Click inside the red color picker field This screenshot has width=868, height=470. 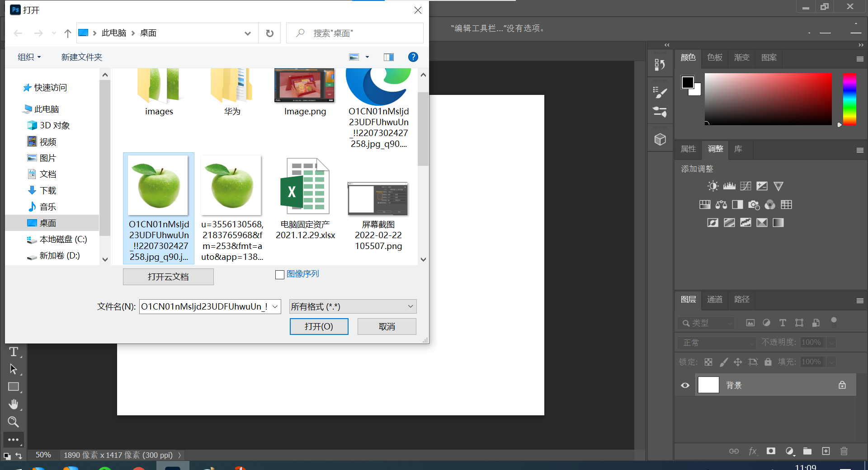click(768, 99)
